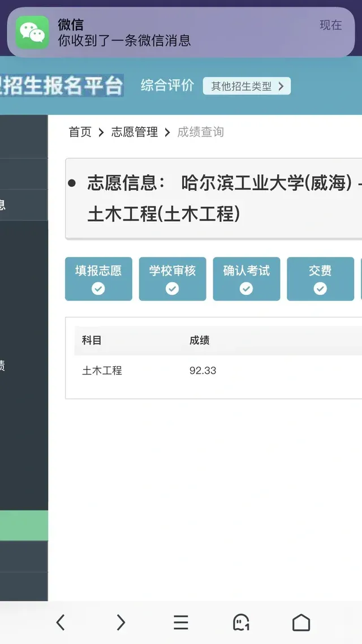Viewport: 362px width, 644px height.
Task: Click the arrow between 首页 and 志愿管理
Action: click(x=101, y=132)
